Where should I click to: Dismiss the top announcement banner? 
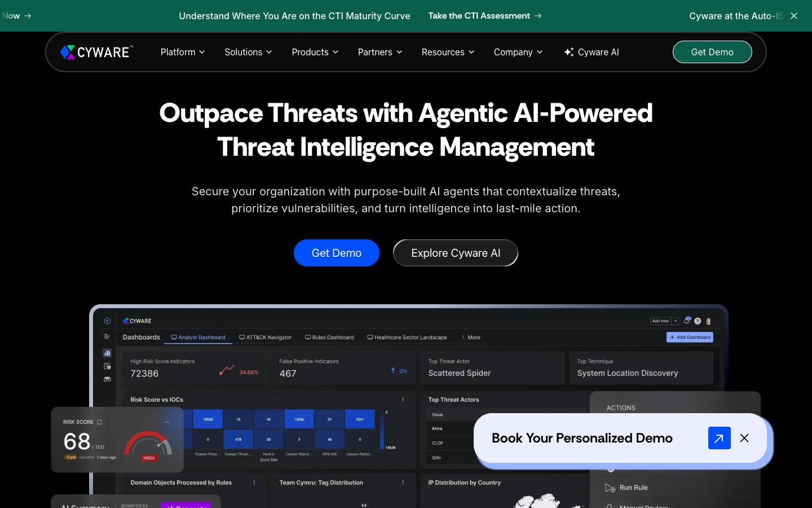[794, 16]
